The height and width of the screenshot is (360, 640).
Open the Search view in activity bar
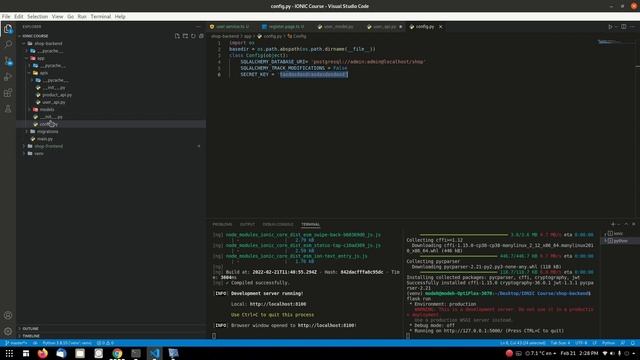pos(8,44)
